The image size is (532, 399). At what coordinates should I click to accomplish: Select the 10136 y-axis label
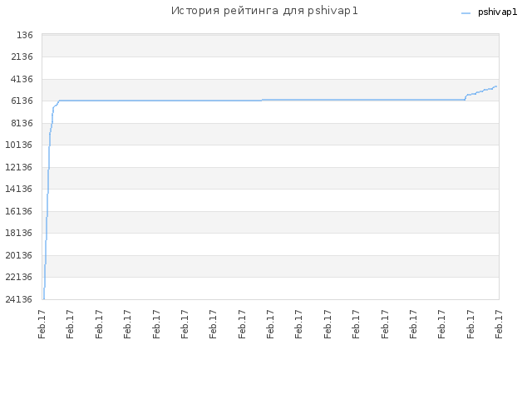point(18,145)
